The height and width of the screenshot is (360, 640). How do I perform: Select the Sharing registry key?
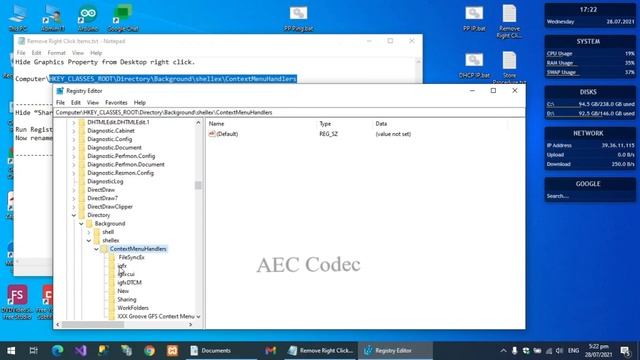[x=127, y=299]
